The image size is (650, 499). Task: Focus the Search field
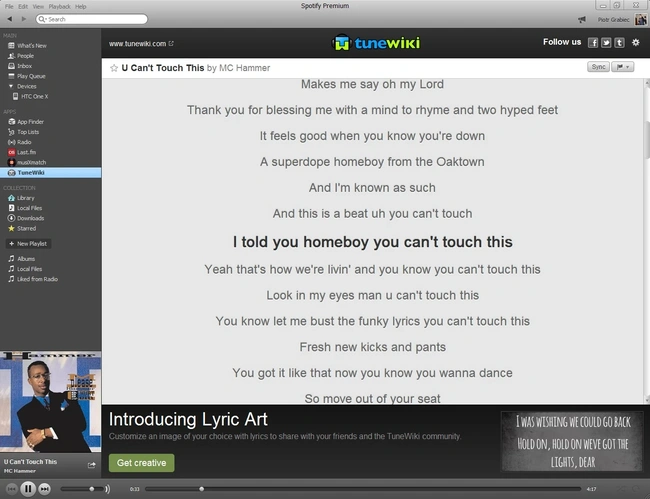pyautogui.click(x=92, y=19)
